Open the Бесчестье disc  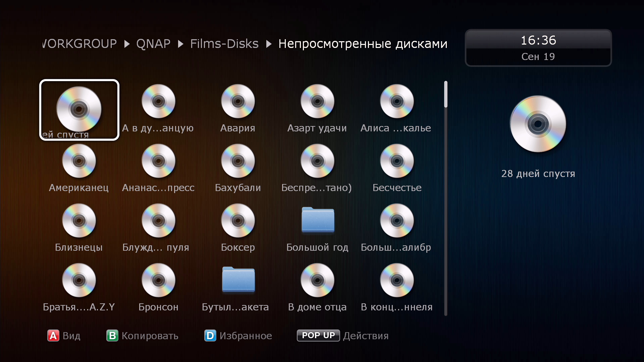click(397, 161)
